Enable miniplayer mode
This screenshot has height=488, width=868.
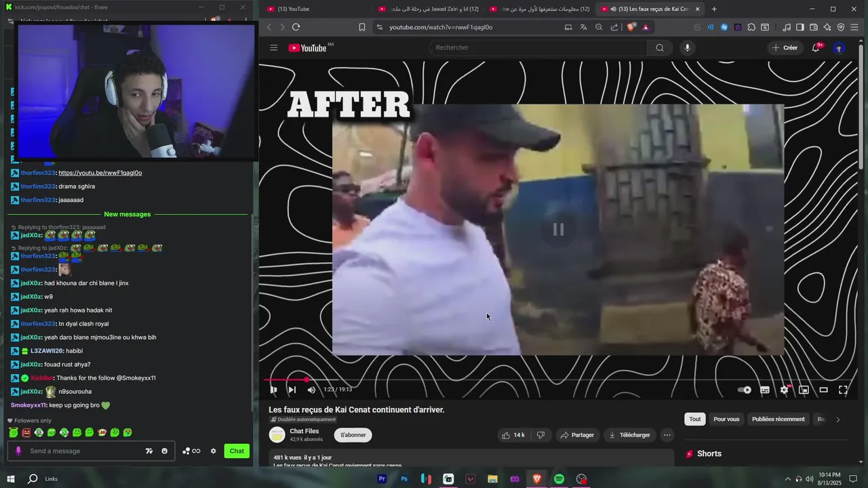(804, 390)
